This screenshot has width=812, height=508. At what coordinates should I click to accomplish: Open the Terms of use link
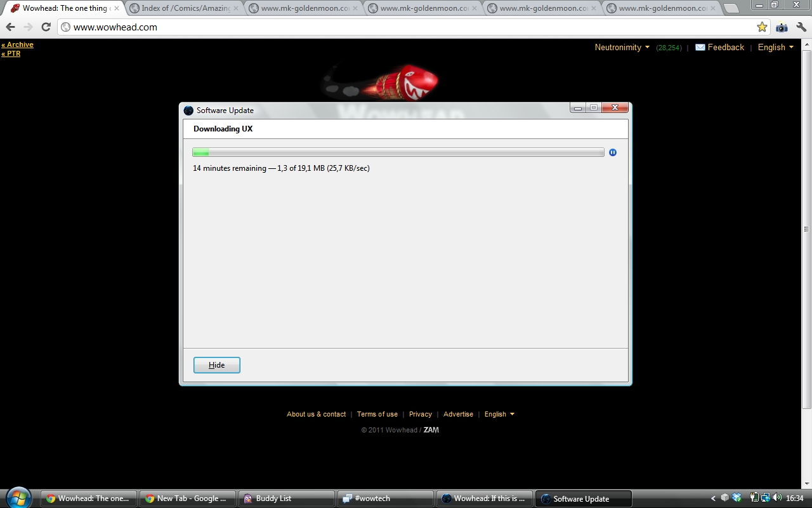click(x=377, y=414)
